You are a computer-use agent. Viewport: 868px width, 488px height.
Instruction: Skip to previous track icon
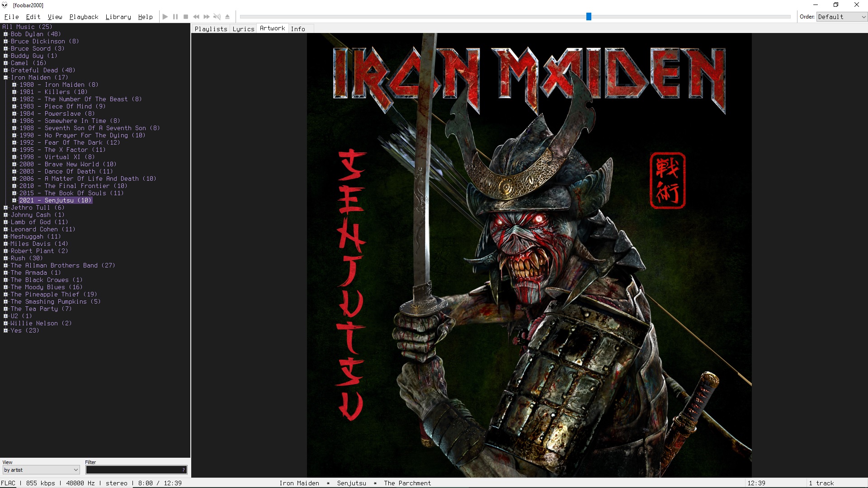coord(196,17)
